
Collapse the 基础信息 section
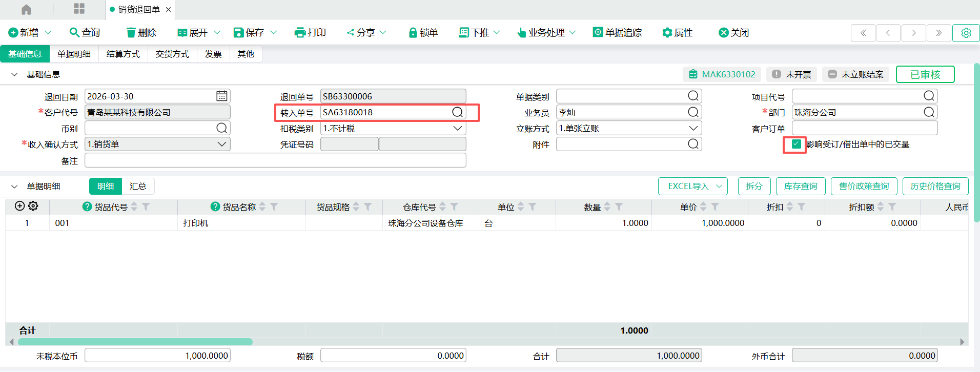tap(14, 75)
